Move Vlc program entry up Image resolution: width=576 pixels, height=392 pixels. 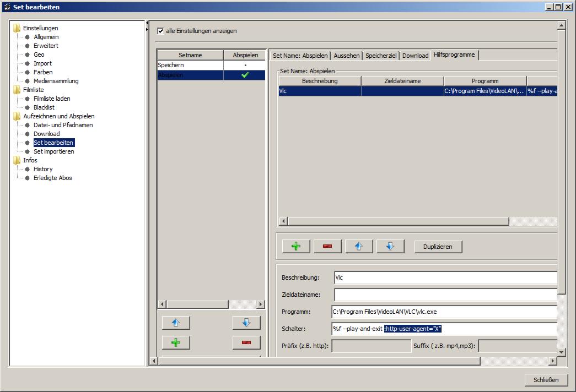(x=359, y=246)
